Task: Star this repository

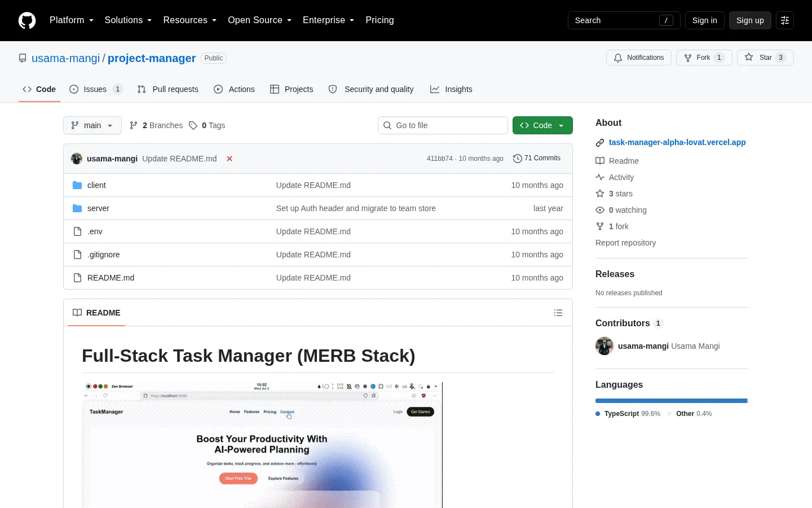Action: 765,58
